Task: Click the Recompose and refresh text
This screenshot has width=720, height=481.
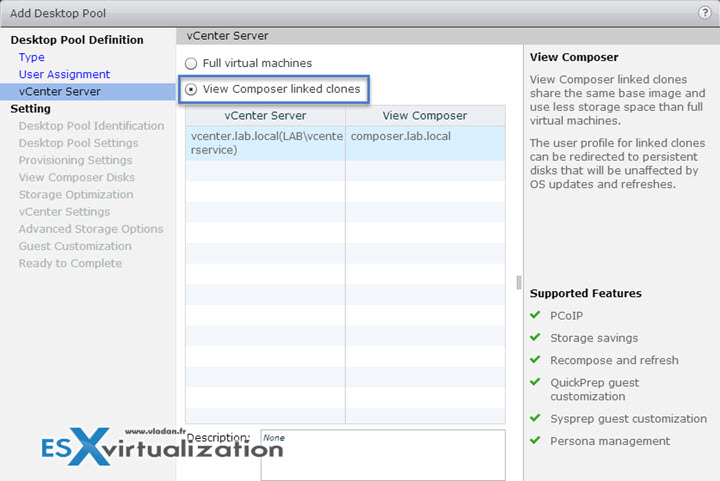Action: pos(614,360)
